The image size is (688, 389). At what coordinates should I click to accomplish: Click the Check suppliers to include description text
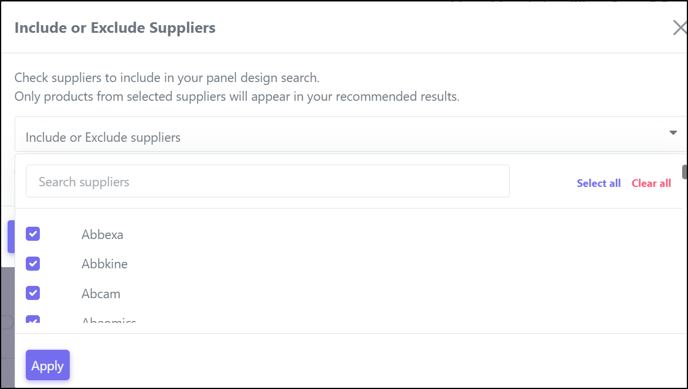point(167,78)
